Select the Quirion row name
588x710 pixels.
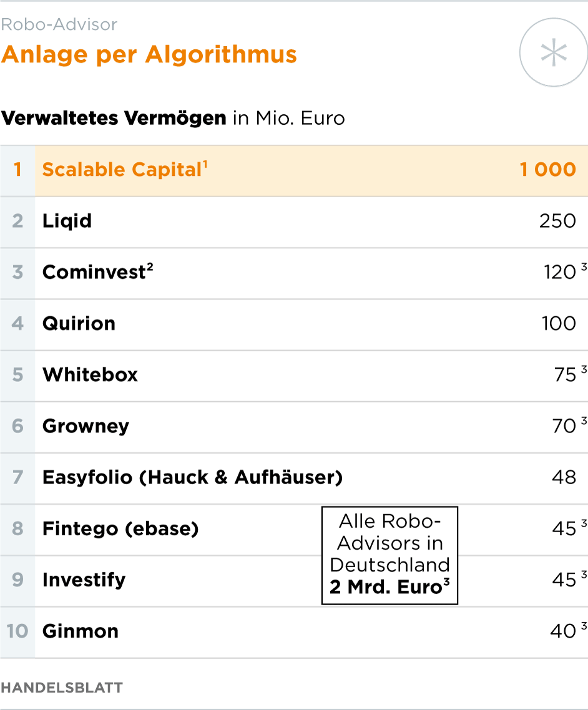pos(79,323)
